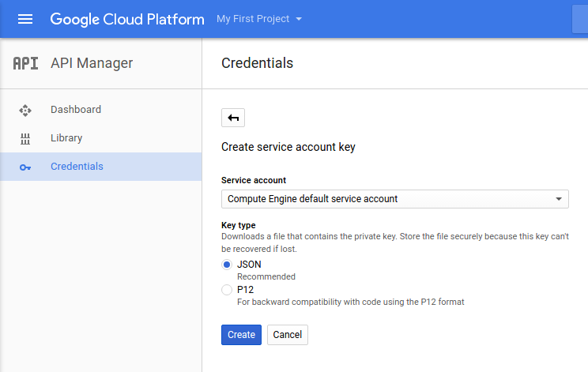
Task: Select Credentials in the sidebar
Action: click(x=101, y=167)
